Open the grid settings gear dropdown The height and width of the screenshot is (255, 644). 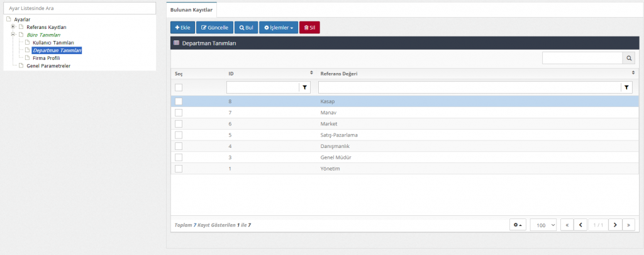(517, 225)
